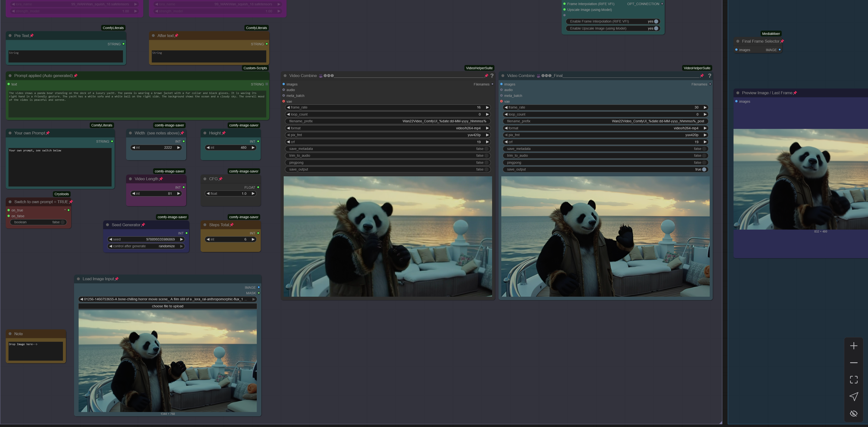Increase Steps Total int value with right arrow
Viewport: 868px width, 427px height.
pyautogui.click(x=253, y=240)
